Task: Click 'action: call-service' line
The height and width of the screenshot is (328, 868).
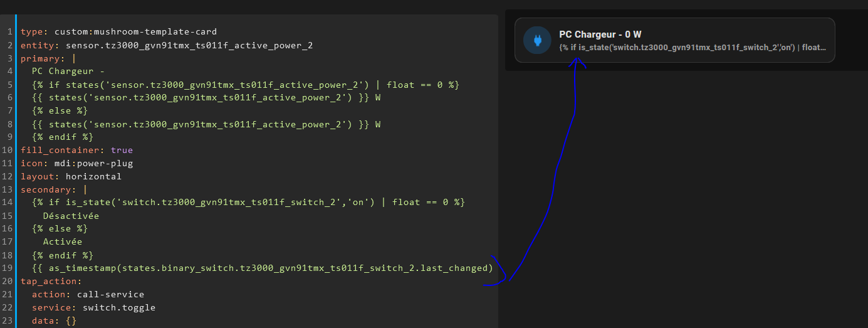Action: [88, 294]
